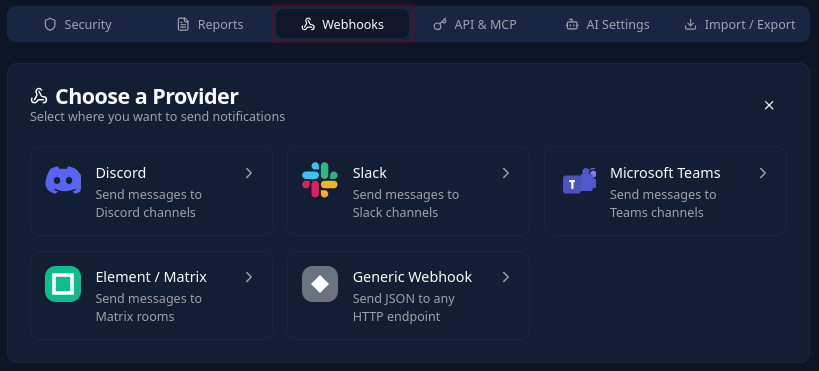The height and width of the screenshot is (371, 819).
Task: Choose the Element / Matrix provider title
Action: click(x=151, y=277)
